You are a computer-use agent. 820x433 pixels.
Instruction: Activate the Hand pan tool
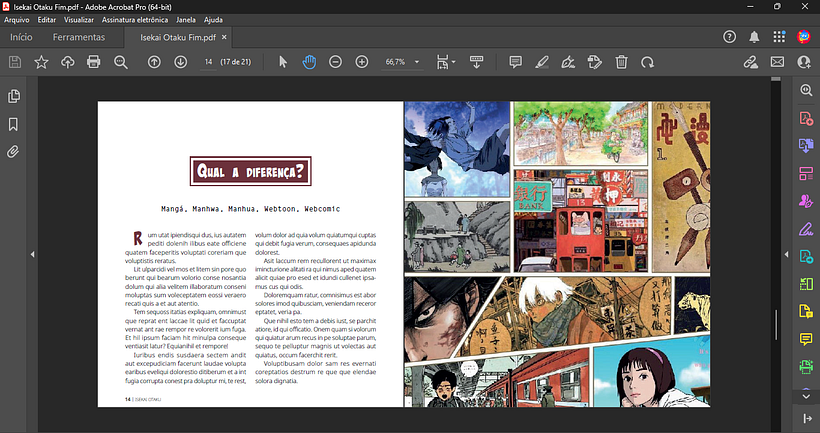[309, 62]
